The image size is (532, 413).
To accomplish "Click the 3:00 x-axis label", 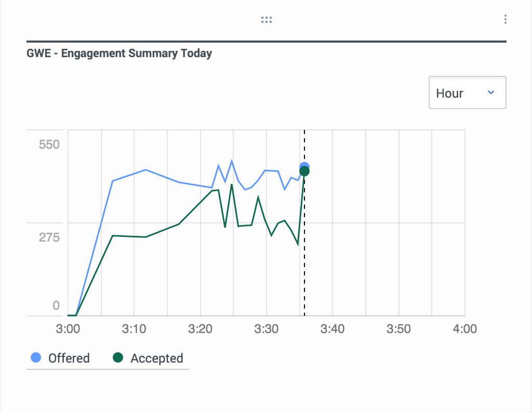I will tap(68, 328).
